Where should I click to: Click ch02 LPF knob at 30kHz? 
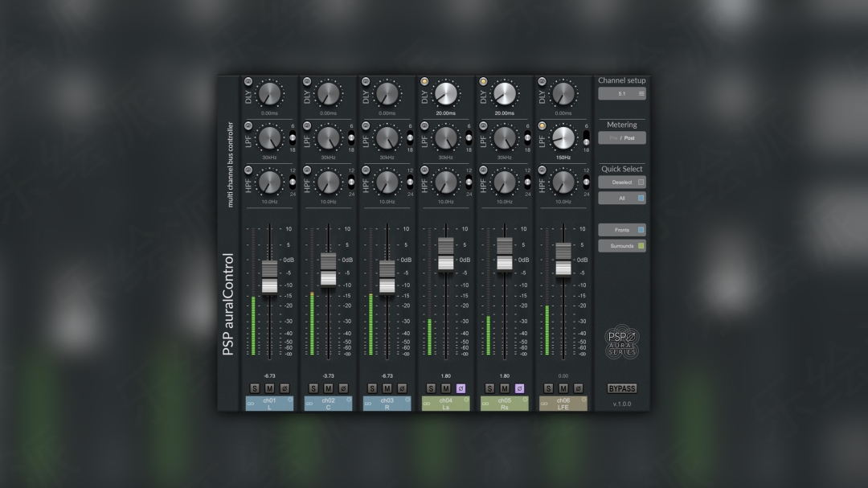[328, 138]
